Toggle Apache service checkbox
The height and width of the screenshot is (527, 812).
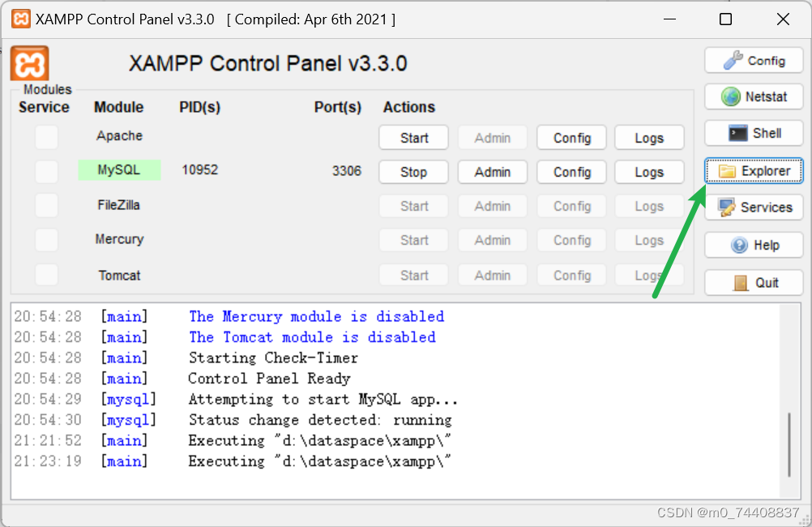click(x=47, y=137)
